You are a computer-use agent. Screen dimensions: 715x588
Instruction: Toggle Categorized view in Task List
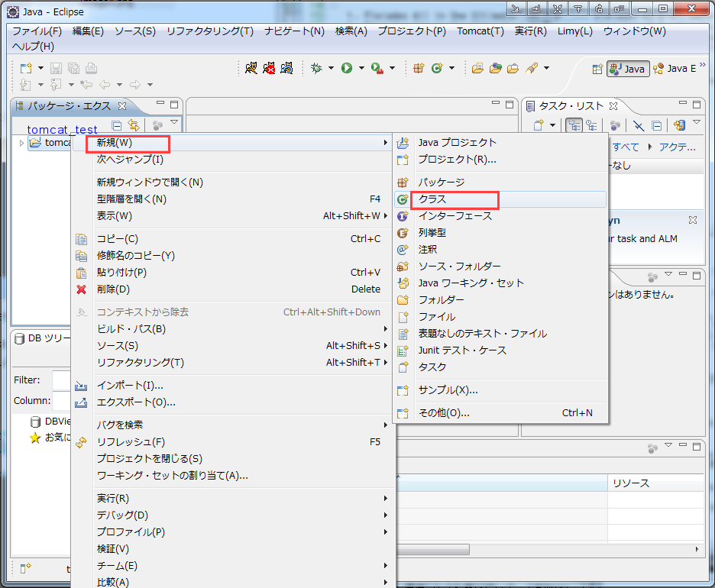coord(573,126)
